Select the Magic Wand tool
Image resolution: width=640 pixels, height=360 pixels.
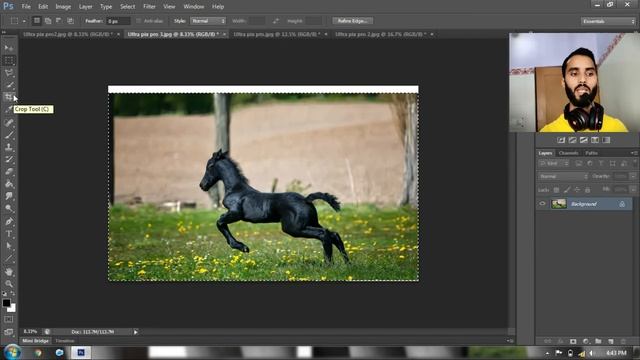tap(9, 85)
